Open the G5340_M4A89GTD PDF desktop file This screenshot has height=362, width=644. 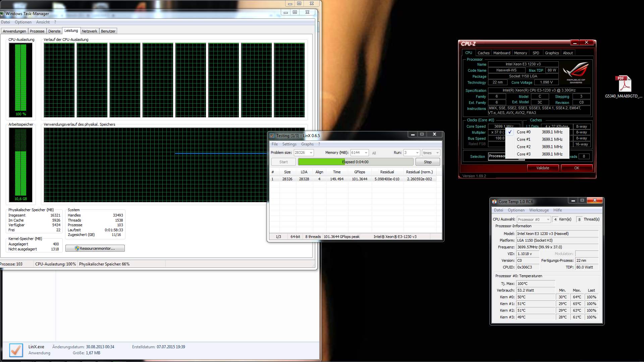point(624,84)
